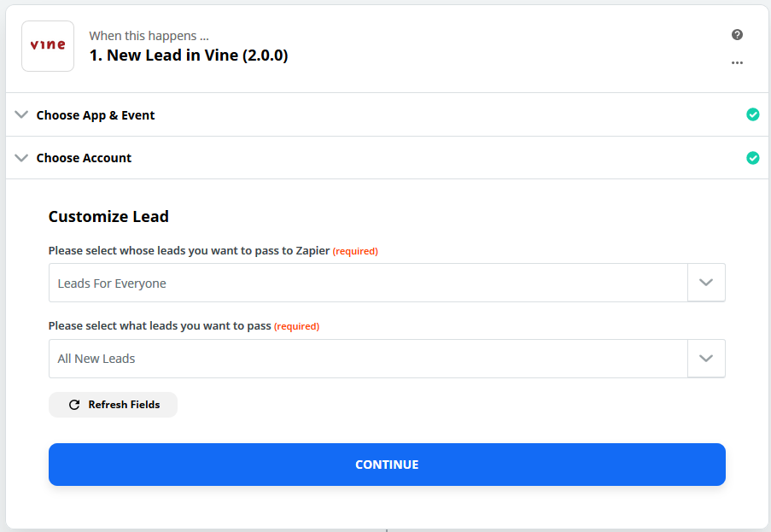The width and height of the screenshot is (771, 532).
Task: Open the All New Leads dropdown arrow
Action: (706, 359)
